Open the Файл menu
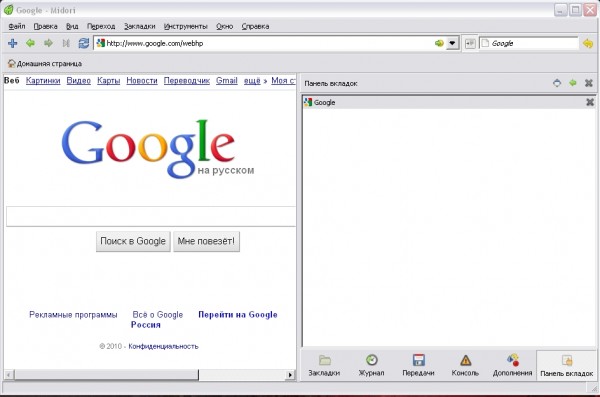The width and height of the screenshot is (600, 397). point(17,26)
